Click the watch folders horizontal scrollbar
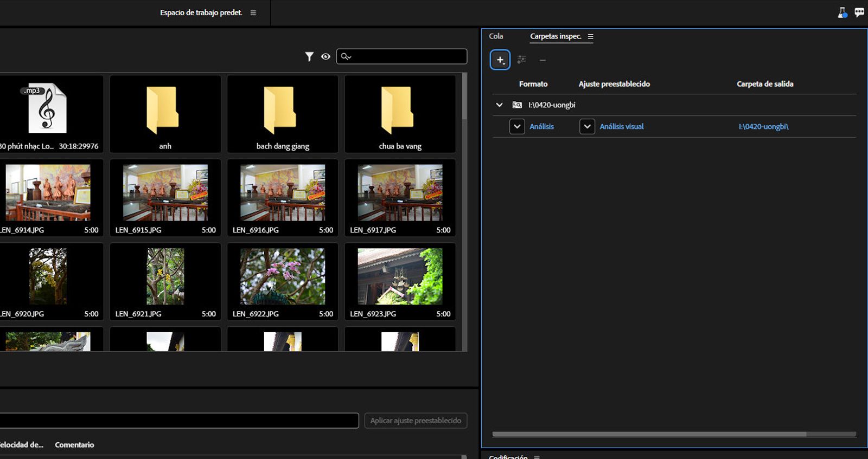 (649, 434)
